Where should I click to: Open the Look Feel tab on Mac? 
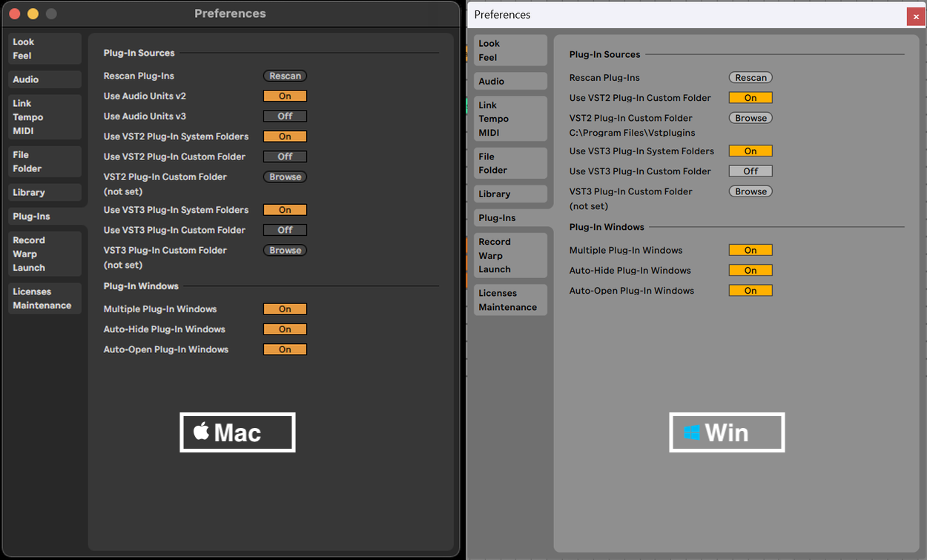point(44,49)
